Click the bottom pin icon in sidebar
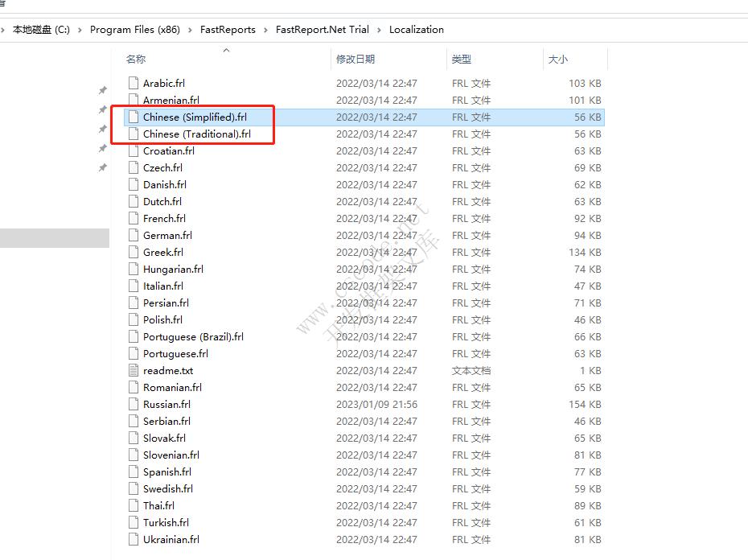 pos(102,167)
